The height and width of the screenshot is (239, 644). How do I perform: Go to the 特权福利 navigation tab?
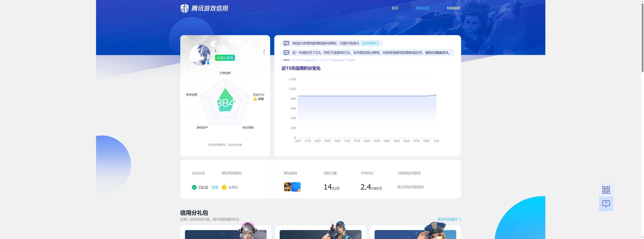pyautogui.click(x=453, y=8)
